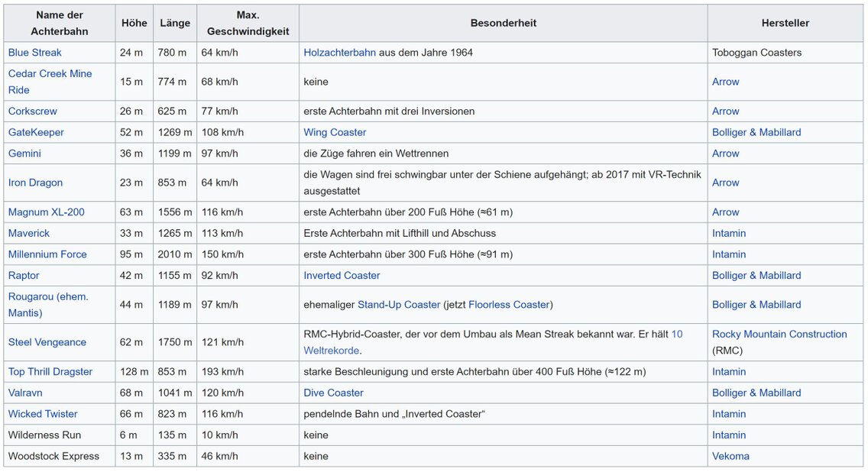Follow the Holzachterbahn link
The height and width of the screenshot is (472, 868).
[x=339, y=53]
